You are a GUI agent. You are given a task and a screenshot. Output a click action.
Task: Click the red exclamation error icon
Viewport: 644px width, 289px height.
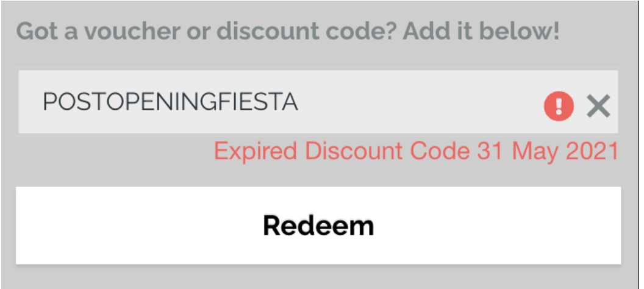[x=558, y=108]
